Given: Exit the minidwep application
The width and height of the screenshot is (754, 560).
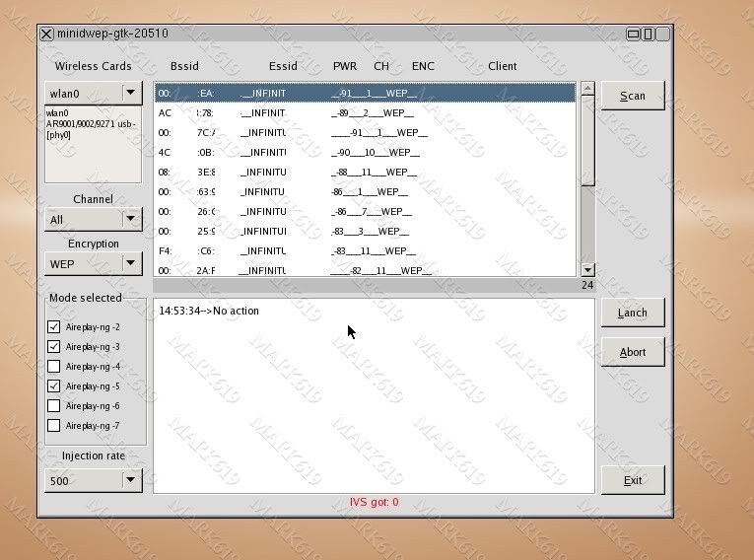Looking at the screenshot, I should click(x=633, y=480).
